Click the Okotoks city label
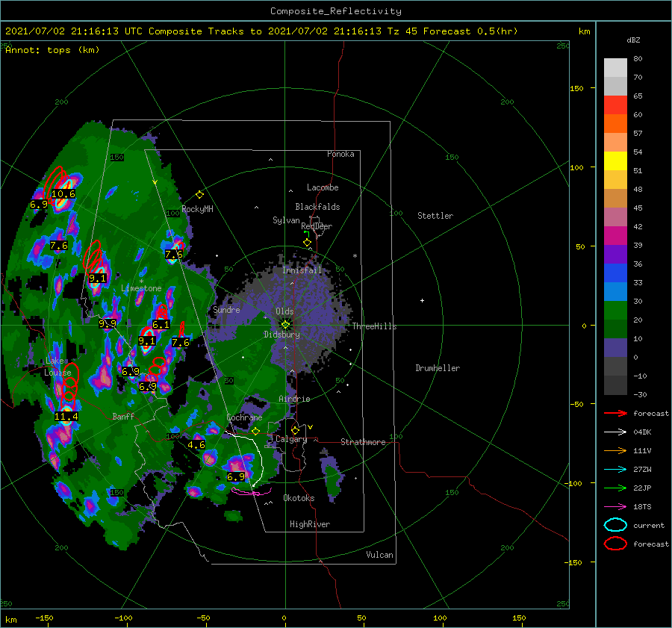 tap(299, 498)
